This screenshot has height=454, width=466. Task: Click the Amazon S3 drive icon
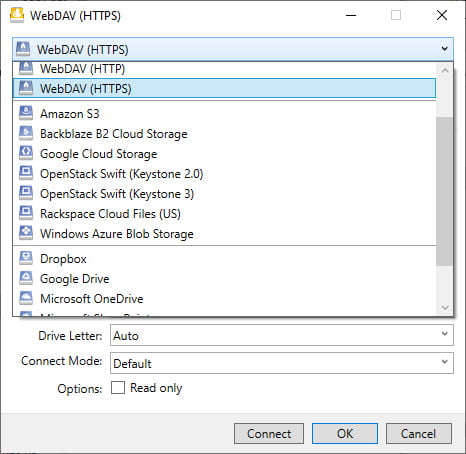tap(26, 113)
